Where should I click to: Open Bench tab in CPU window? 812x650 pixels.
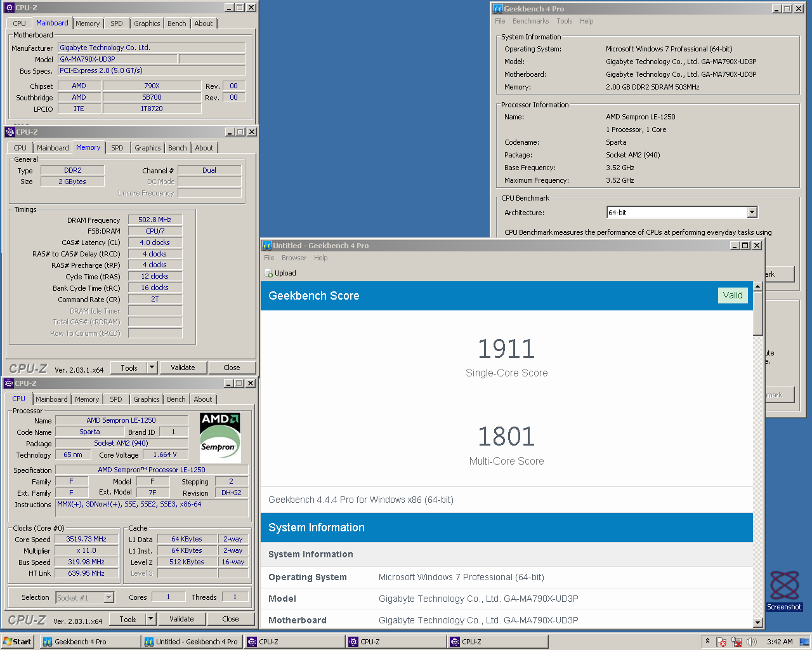[176, 399]
